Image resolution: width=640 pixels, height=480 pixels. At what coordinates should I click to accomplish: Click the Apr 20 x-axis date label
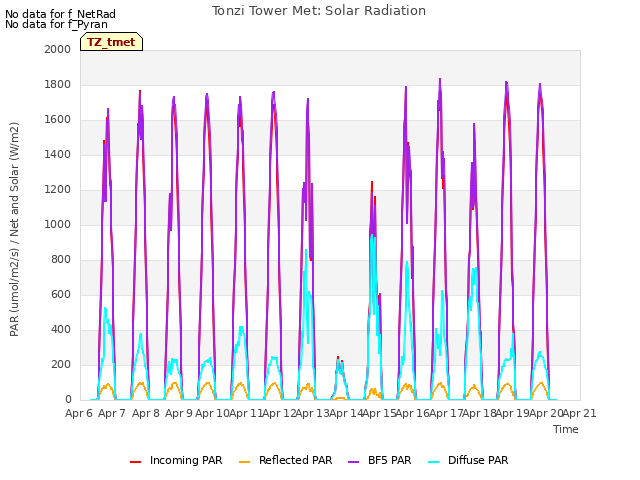[x=547, y=413]
